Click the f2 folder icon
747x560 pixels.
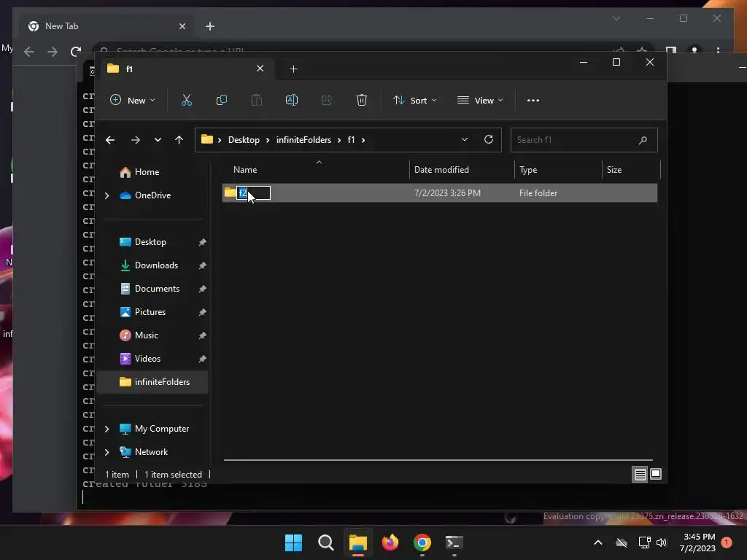click(230, 192)
